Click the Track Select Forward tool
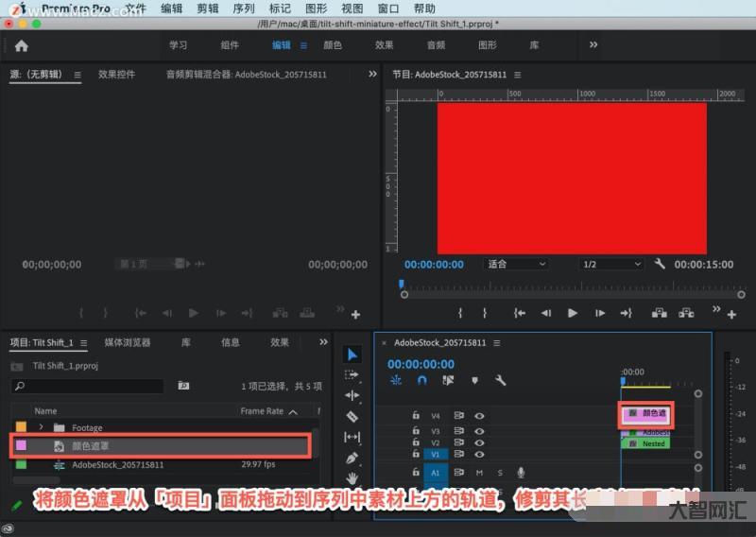 [x=352, y=374]
